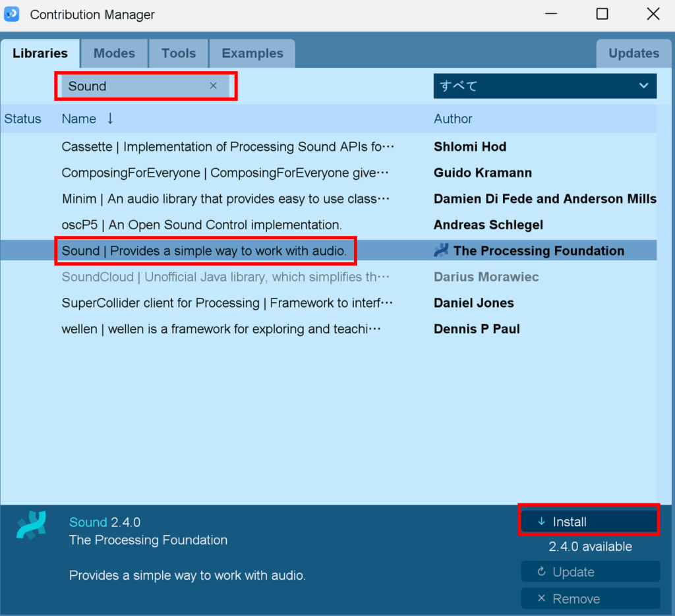Install the Sound 2.4.0 library
The height and width of the screenshot is (616, 675).
589,522
